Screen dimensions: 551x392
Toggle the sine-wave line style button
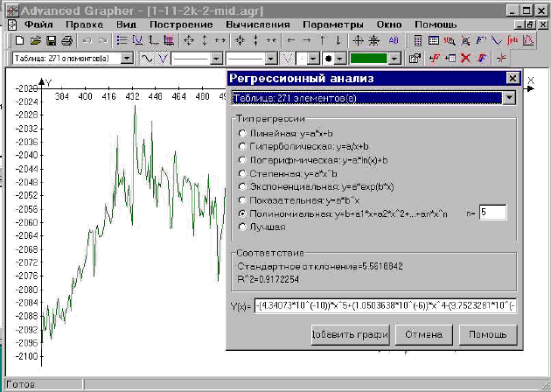147,59
